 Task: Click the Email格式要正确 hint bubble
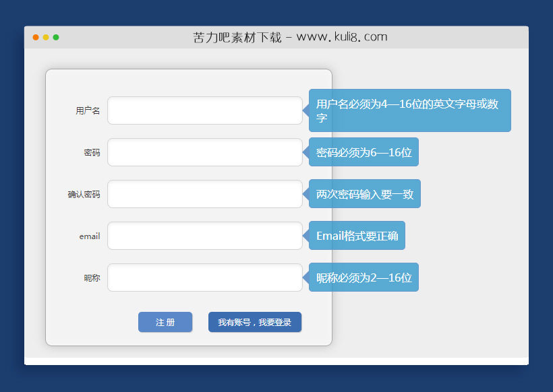[357, 236]
